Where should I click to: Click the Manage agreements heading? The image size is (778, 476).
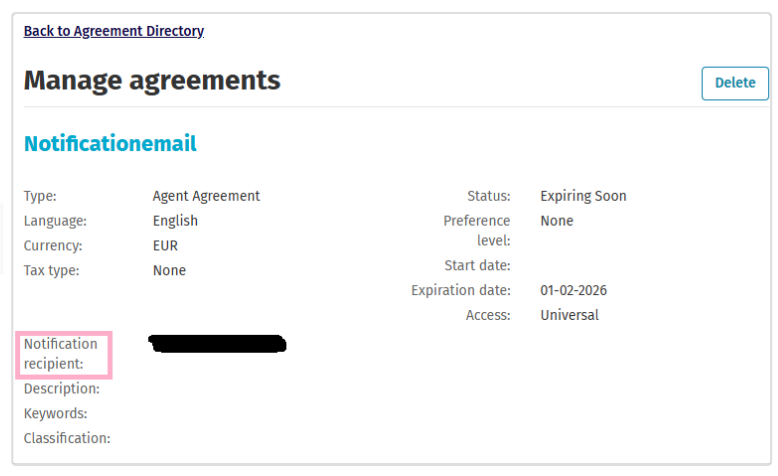tap(152, 80)
